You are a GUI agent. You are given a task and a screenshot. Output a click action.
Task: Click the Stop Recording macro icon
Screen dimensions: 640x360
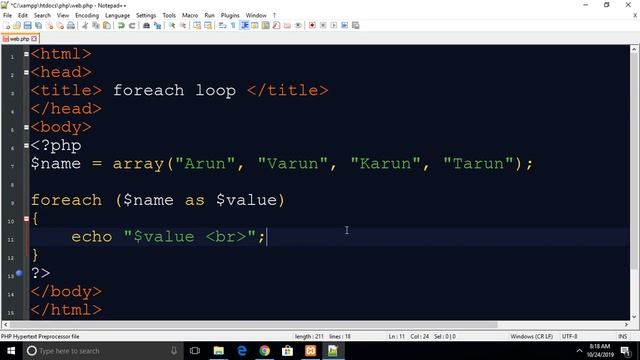click(323, 25)
